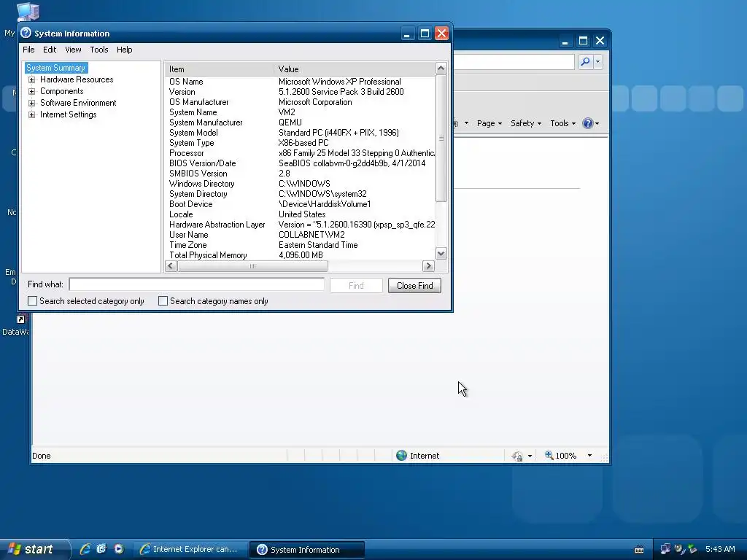Launch Internet Explorer from Quick Launch
Screen dimensions: 747x560
coord(85,549)
